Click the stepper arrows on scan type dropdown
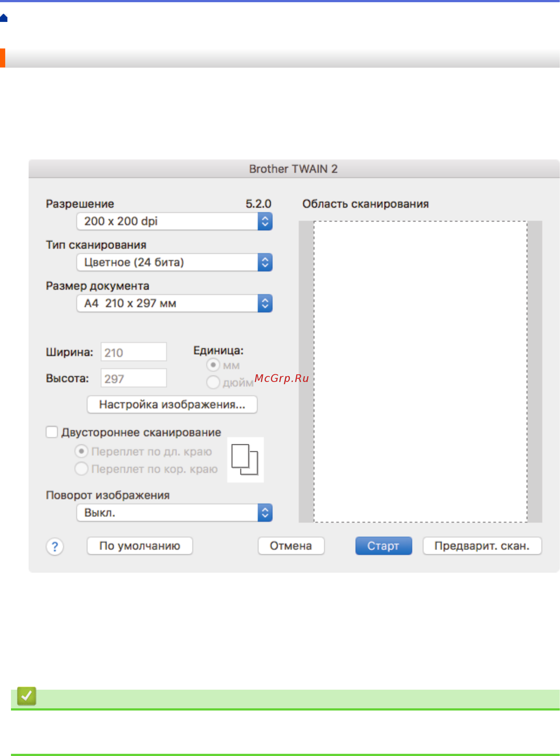 click(265, 262)
